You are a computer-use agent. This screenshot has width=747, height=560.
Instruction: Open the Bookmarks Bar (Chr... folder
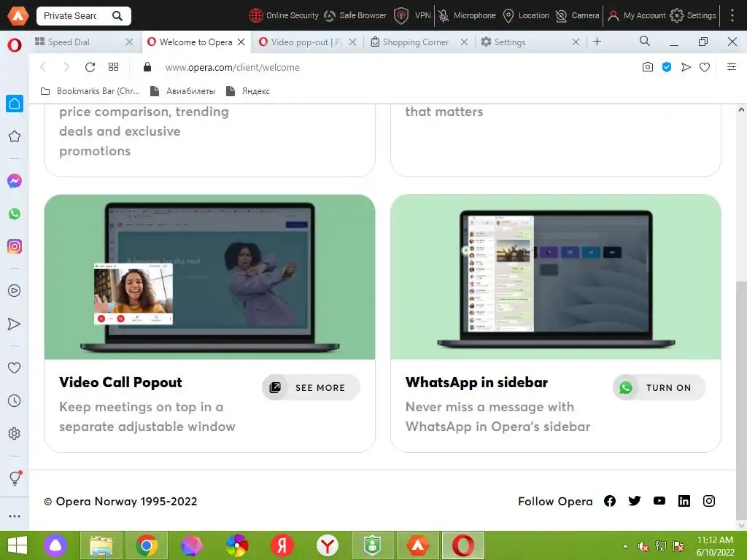tap(90, 91)
